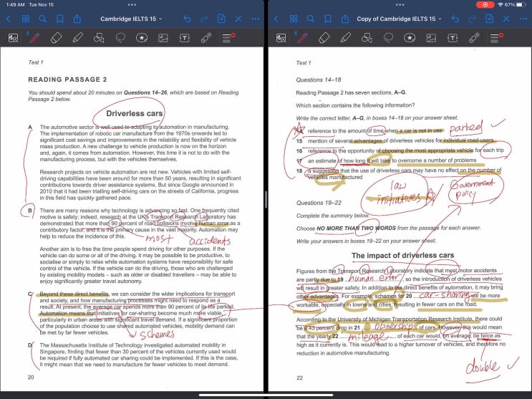
Task: Open the Image insert tool in left pane
Action: coord(163,37)
